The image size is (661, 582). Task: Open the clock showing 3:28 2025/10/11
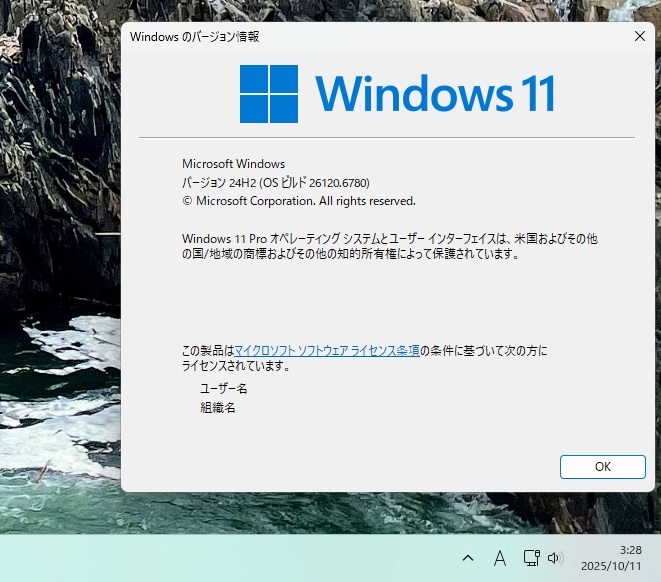pyautogui.click(x=611, y=558)
